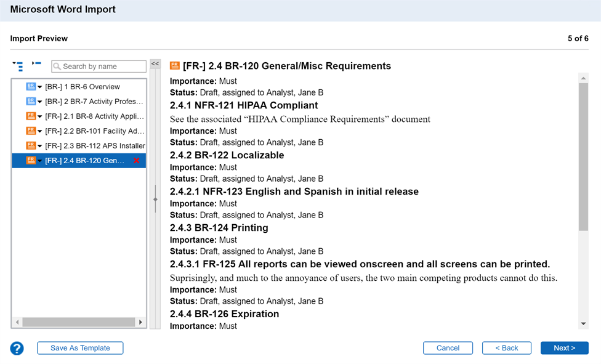Image resolution: width=601 pixels, height=364 pixels.
Task: Open type dropdown arrow for BR-6 Overview
Action: pyautogui.click(x=40, y=87)
